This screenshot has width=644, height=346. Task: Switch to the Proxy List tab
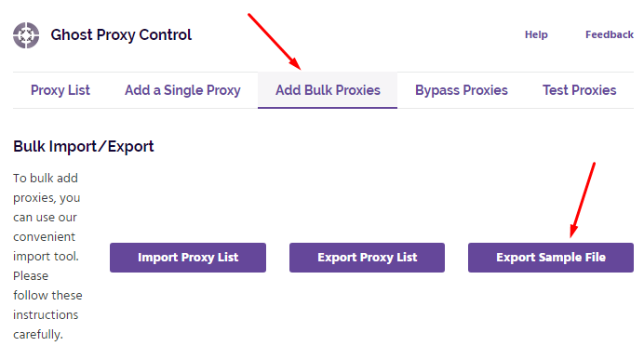[x=60, y=90]
